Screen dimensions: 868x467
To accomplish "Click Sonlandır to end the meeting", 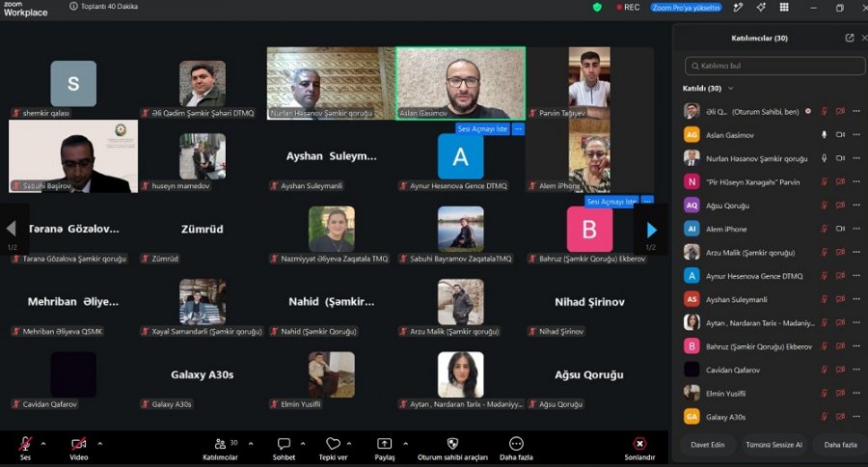I will point(639,448).
